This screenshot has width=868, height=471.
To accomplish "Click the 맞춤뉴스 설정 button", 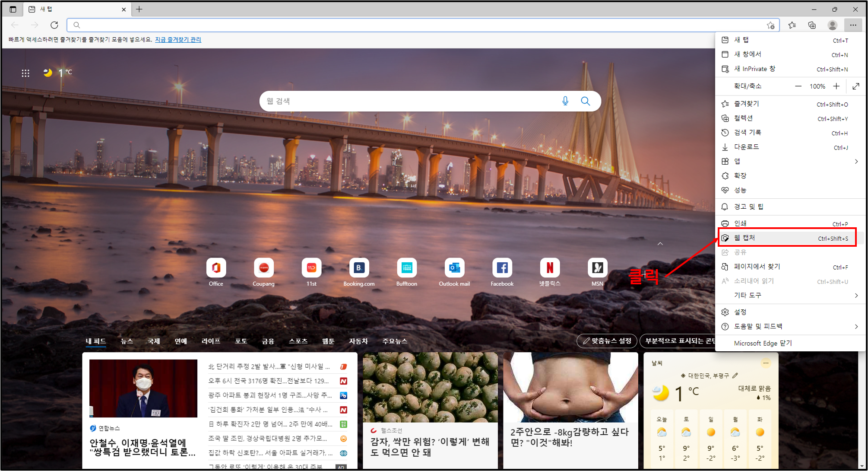I will click(607, 341).
